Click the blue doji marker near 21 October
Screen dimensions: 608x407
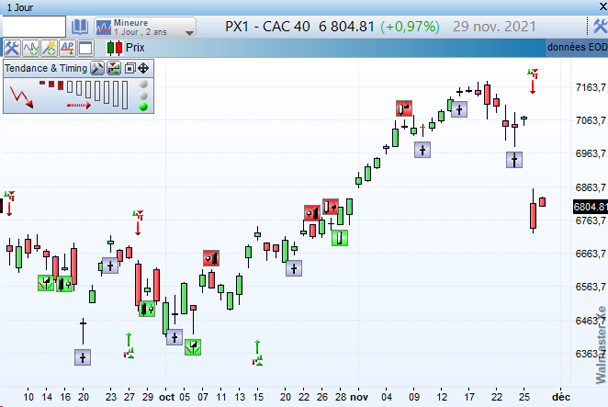tap(294, 268)
